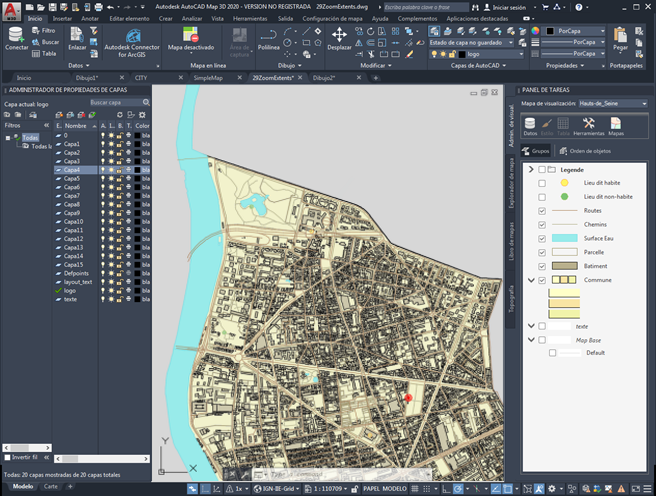Viewport: 656px width, 496px height.
Task: Click the Orden de objetos button
Action: 585,151
